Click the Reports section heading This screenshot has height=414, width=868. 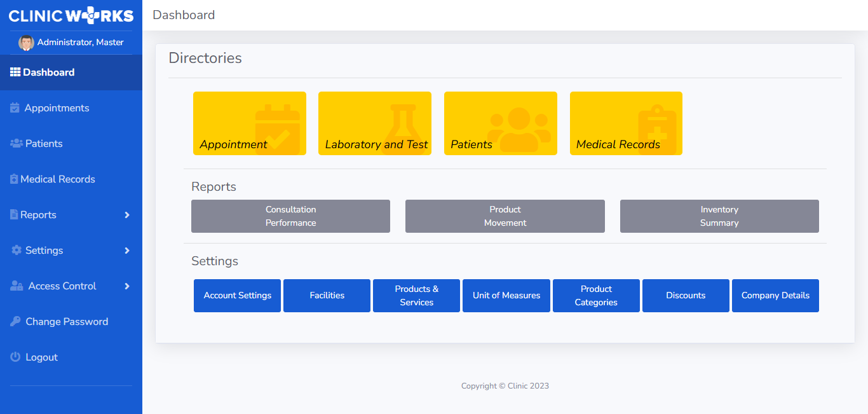[x=214, y=186]
